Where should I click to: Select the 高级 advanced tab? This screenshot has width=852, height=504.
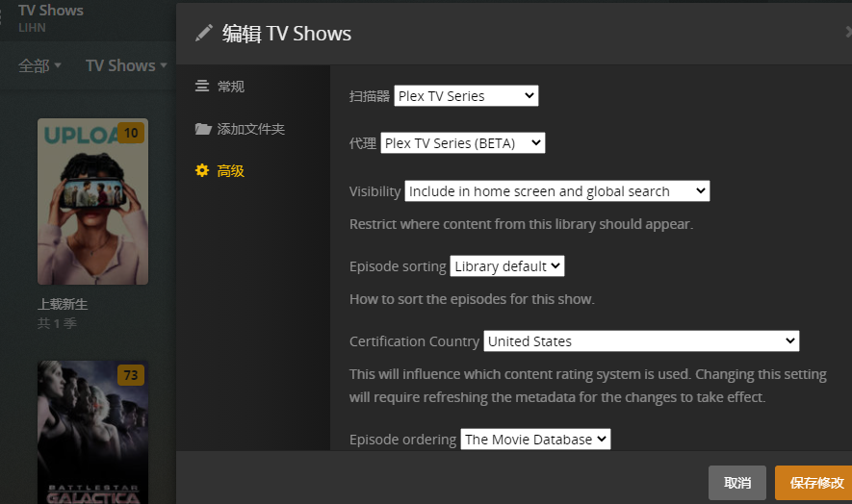tap(230, 171)
